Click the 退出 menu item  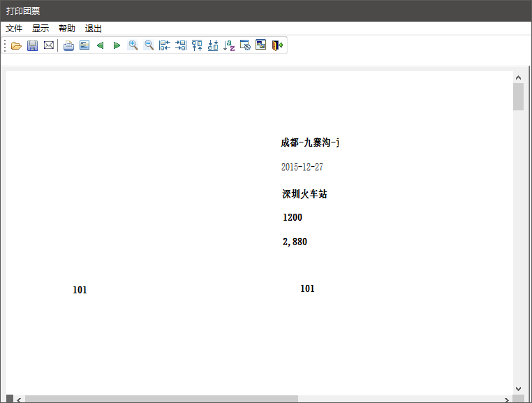(x=94, y=29)
